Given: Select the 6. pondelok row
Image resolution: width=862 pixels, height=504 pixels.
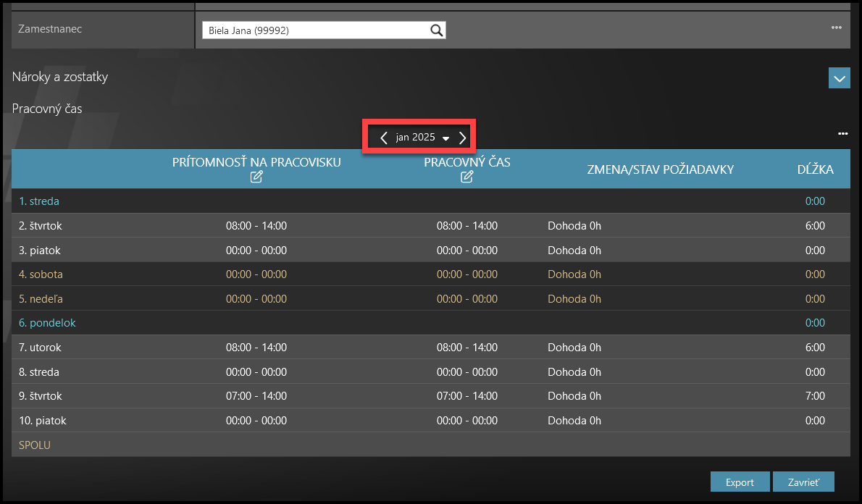Looking at the screenshot, I should pos(47,323).
